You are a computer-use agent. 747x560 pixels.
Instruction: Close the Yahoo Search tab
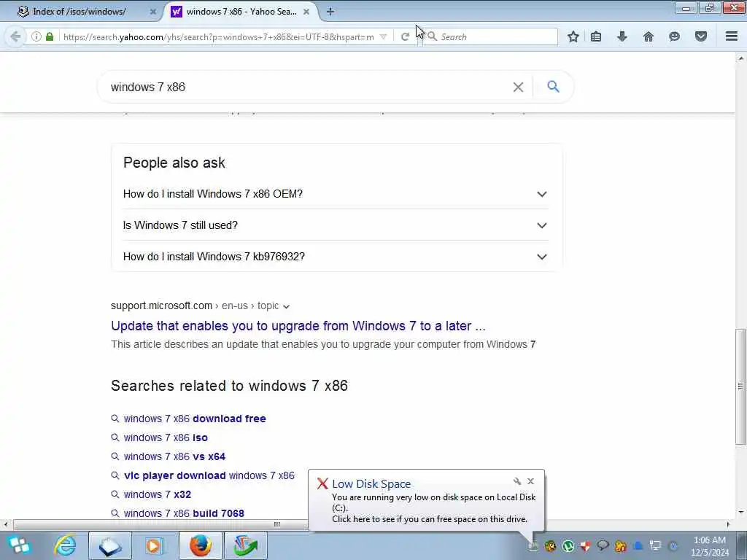[x=306, y=12]
